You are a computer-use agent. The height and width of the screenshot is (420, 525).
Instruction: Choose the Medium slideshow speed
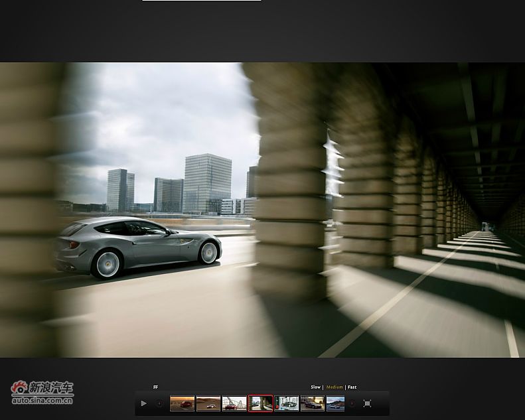tap(335, 387)
